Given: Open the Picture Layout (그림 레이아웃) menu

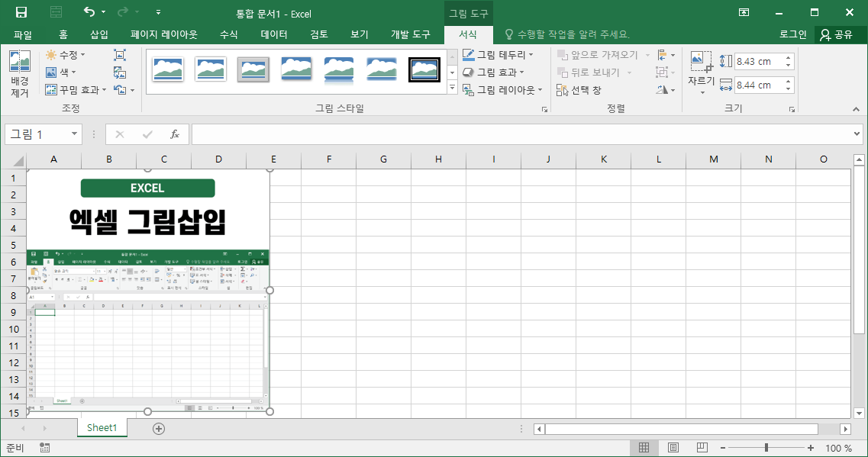Looking at the screenshot, I should pos(502,89).
